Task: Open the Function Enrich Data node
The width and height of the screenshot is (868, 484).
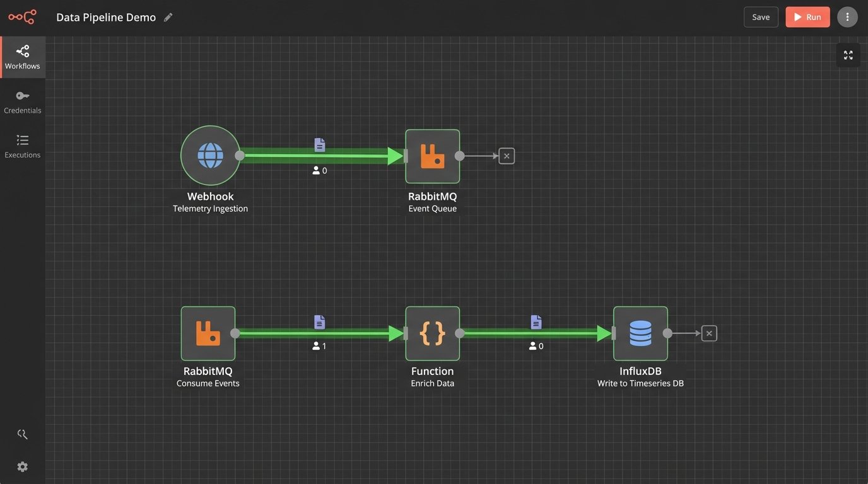Action: click(432, 333)
